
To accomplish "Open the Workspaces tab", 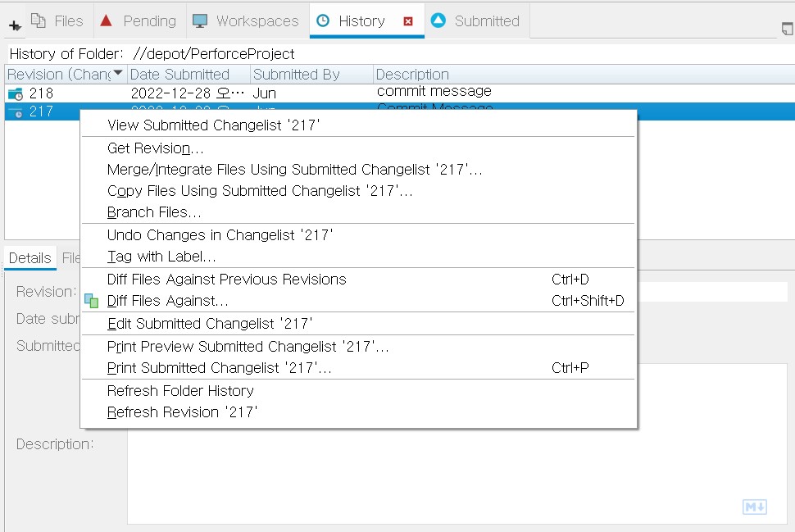I will 246,21.
